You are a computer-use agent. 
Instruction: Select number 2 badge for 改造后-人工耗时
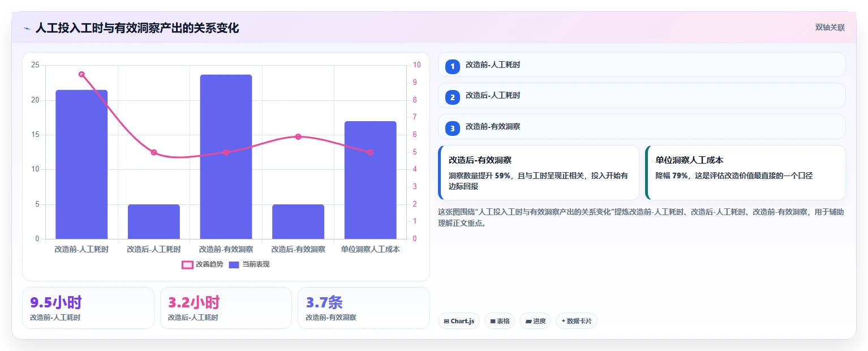tap(452, 97)
